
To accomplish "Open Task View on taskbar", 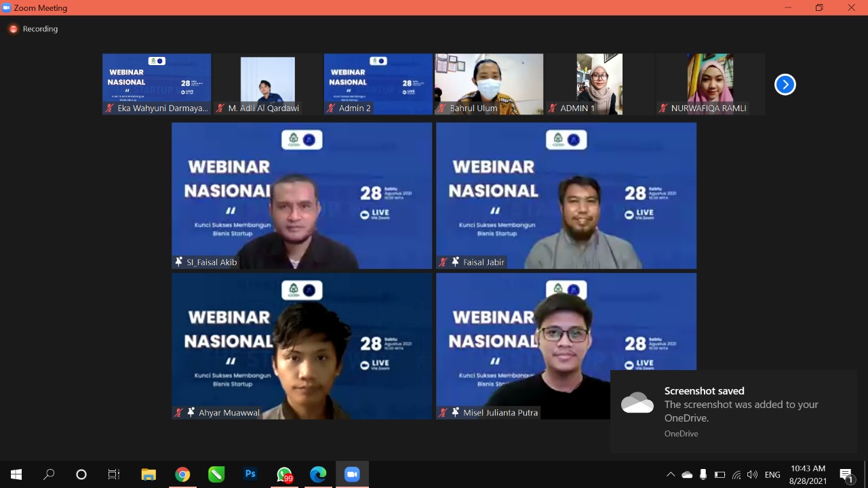I will 114,474.
